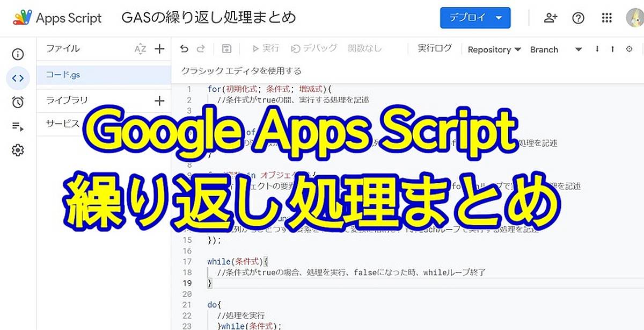The width and height of the screenshot is (644, 330).
Task: Open the Repository dropdown
Action: click(x=493, y=49)
